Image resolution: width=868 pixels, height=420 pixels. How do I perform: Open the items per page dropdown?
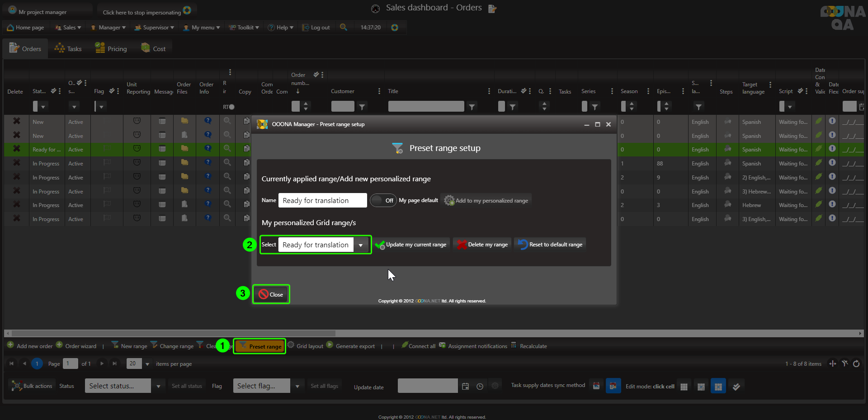(x=147, y=364)
